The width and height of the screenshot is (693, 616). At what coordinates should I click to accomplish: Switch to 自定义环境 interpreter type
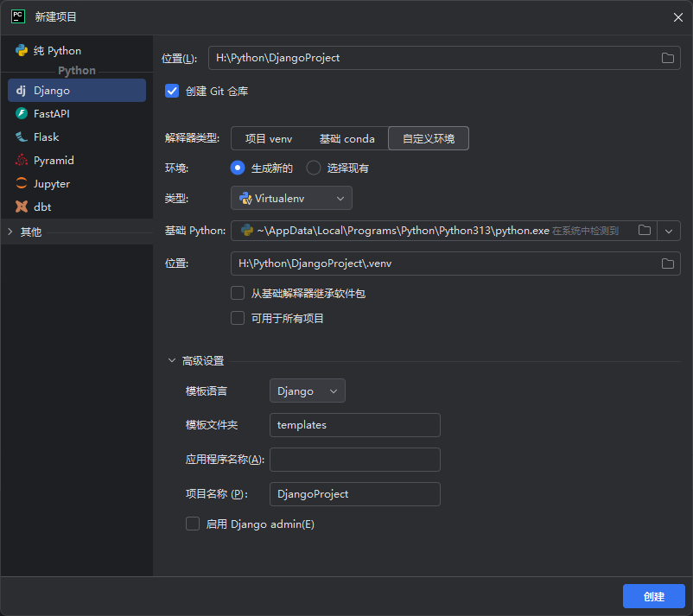(x=429, y=139)
